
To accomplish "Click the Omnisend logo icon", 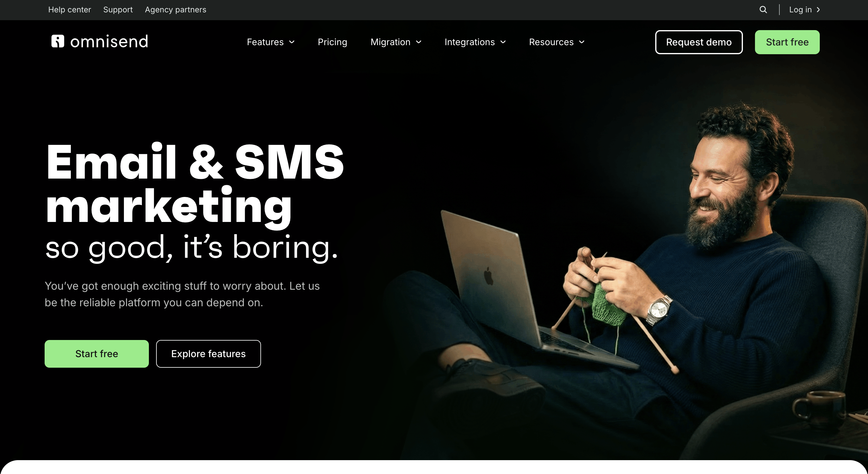I will [58, 41].
